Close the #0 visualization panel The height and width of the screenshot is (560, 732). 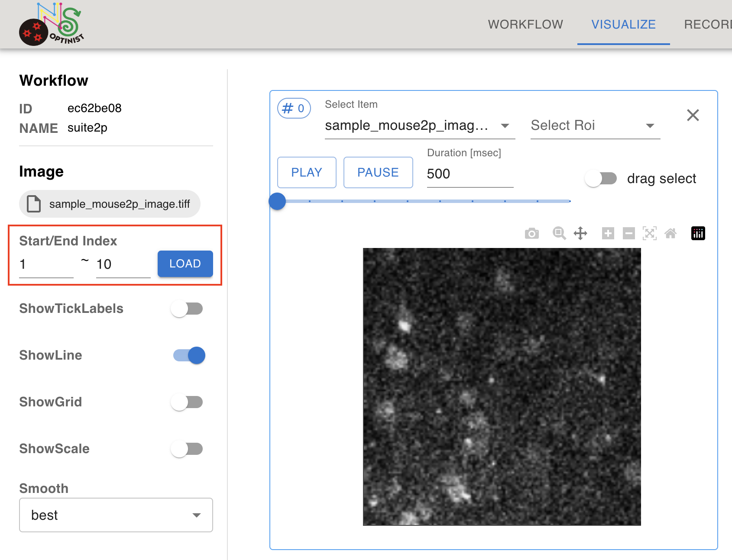click(x=693, y=115)
